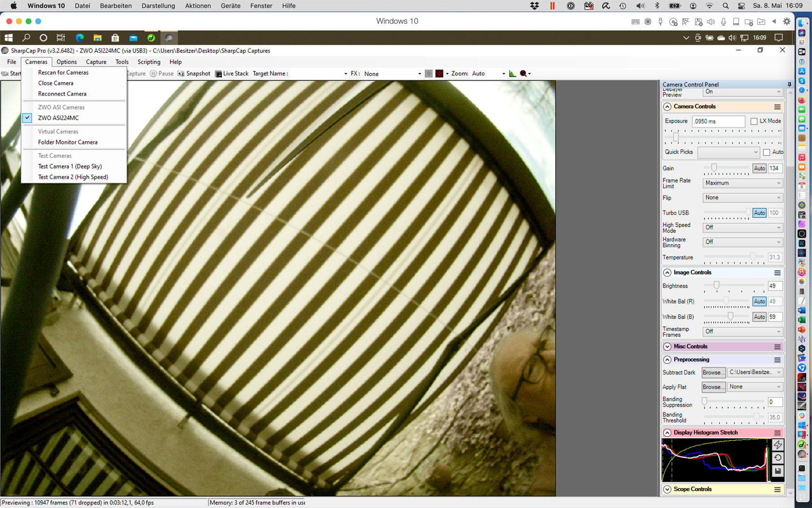Reset the histogram stretch with circular arrow

(778, 458)
